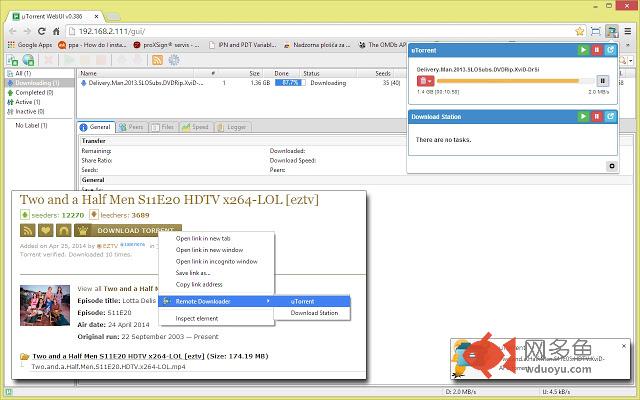Click the DOWNLOAD TORRENT button
Viewport: 640px width, 400px height.
tap(128, 231)
